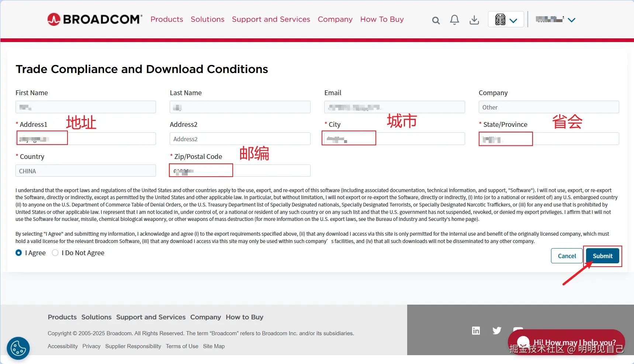Screen dimensions: 634x364
Task: Select the I Agree radio button
Action: coord(19,253)
